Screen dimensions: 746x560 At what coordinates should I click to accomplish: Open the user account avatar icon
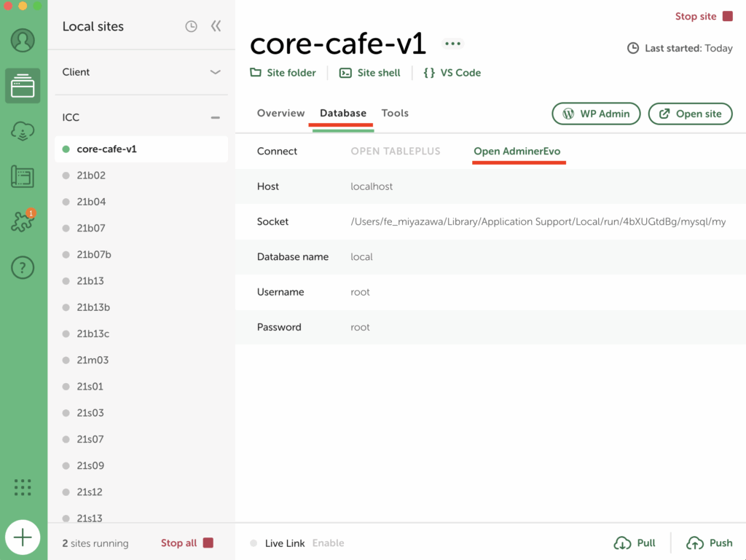click(x=23, y=40)
